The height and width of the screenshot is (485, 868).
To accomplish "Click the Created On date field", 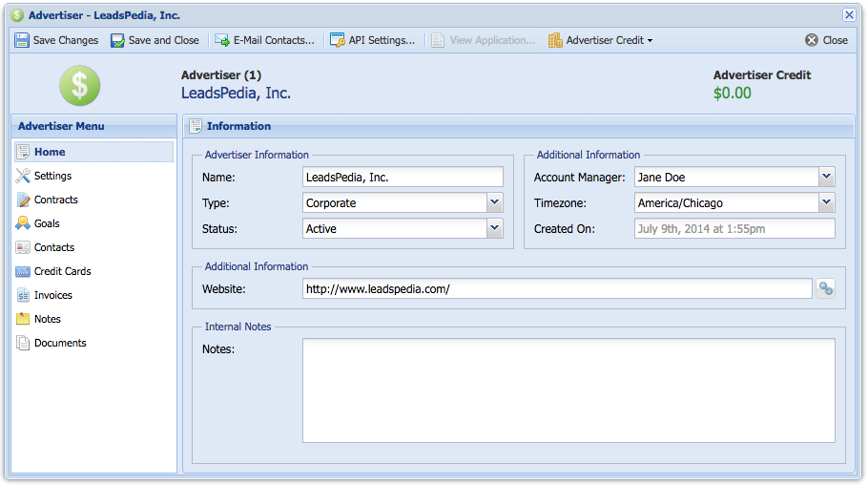I will pyautogui.click(x=734, y=228).
